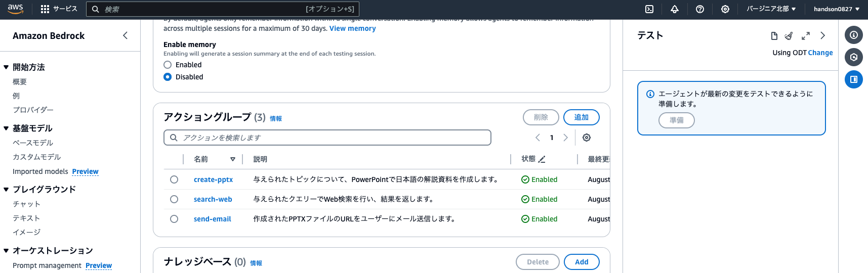Viewport: 868px width, 273px height.
Task: Focus the top AWS 検索 search box
Action: click(x=223, y=9)
